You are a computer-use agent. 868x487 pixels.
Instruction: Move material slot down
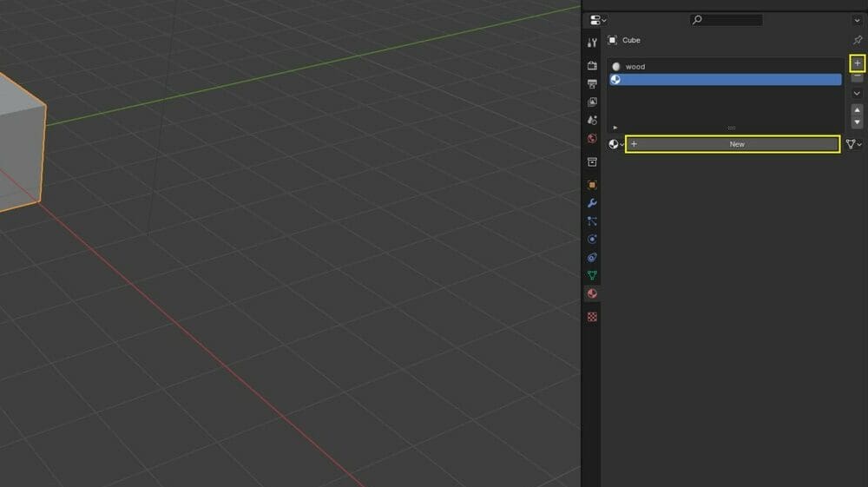(x=857, y=122)
